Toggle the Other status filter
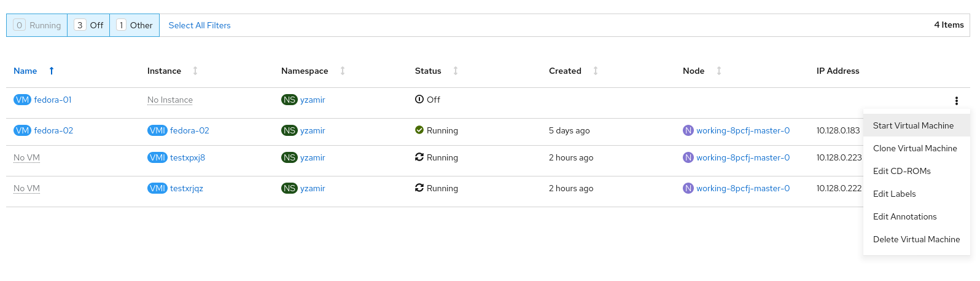Image resolution: width=980 pixels, height=281 pixels. pyautogui.click(x=134, y=25)
